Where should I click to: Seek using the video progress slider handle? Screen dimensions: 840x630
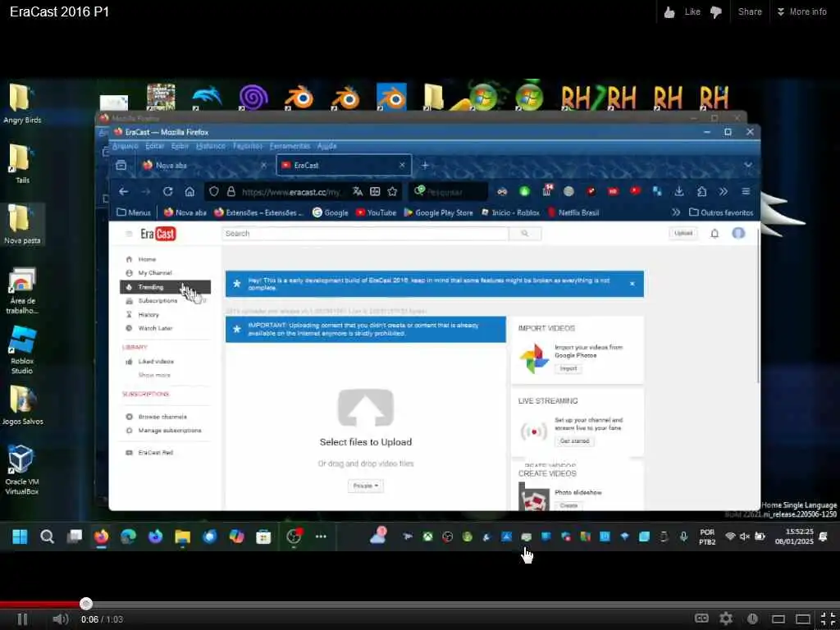(x=86, y=604)
